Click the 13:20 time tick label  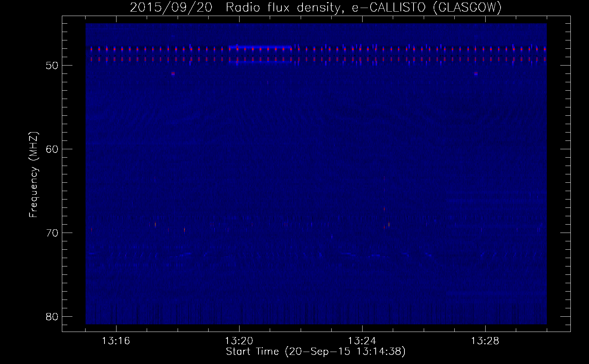tap(239, 341)
